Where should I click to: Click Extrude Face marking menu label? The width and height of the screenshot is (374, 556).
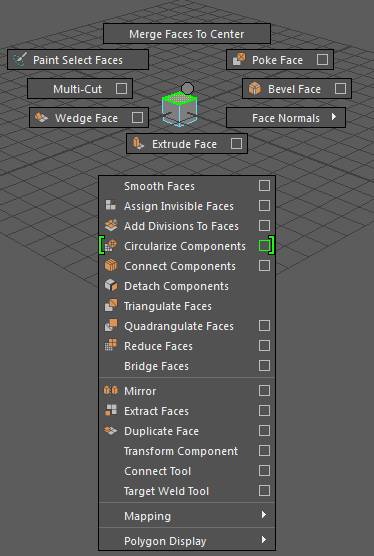[x=184, y=144]
